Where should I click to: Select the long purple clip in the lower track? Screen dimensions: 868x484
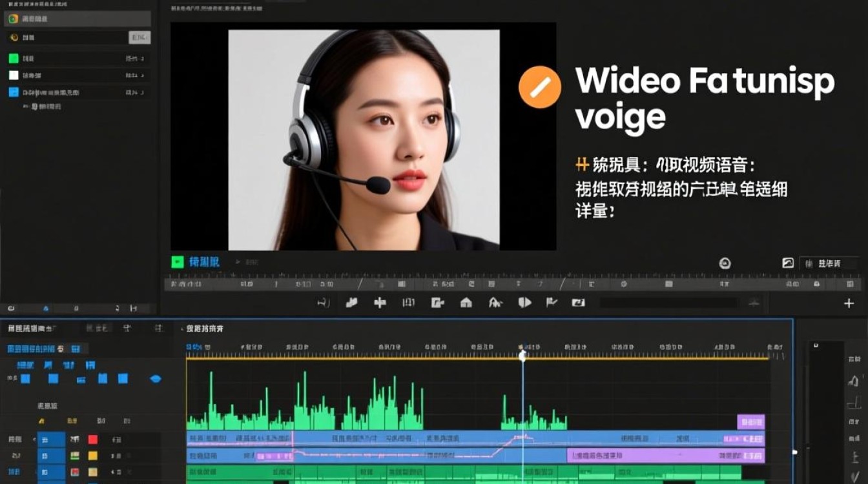tap(666, 456)
